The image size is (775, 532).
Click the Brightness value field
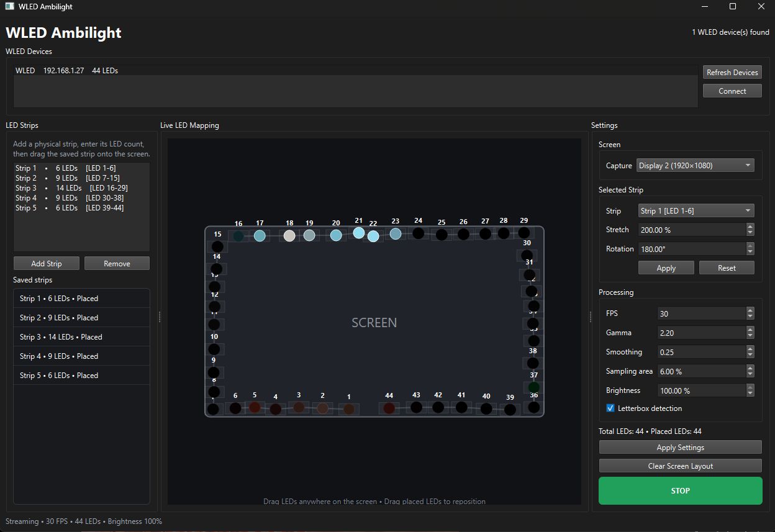coord(701,391)
